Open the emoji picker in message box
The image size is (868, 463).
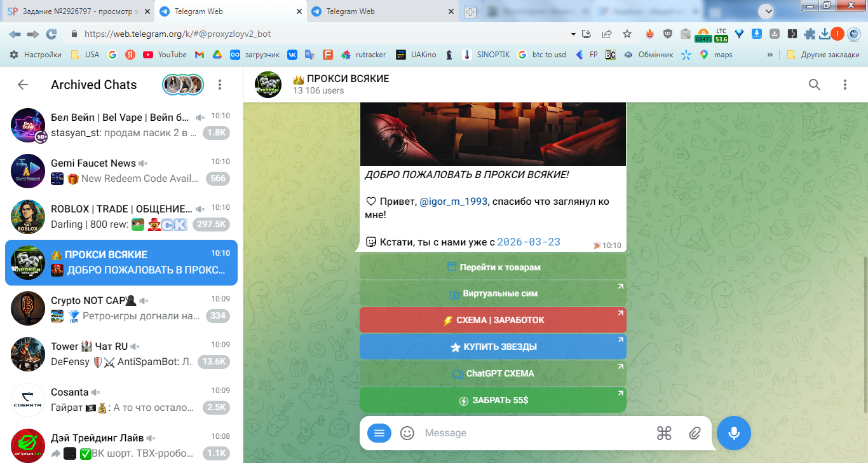pyautogui.click(x=407, y=433)
